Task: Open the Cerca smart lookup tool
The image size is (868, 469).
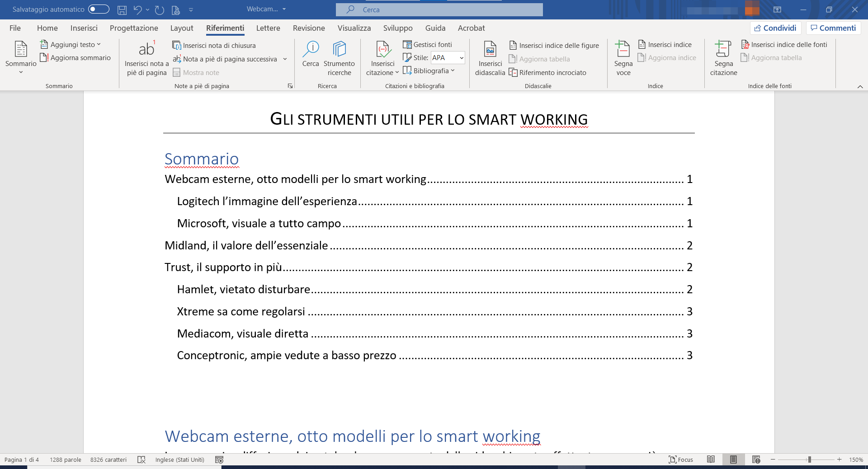Action: 311,50
